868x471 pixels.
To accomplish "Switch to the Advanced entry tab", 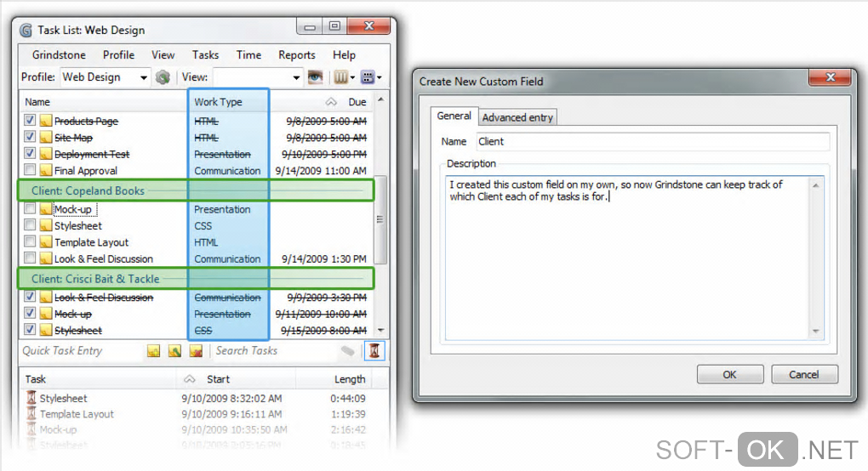I will 517,117.
